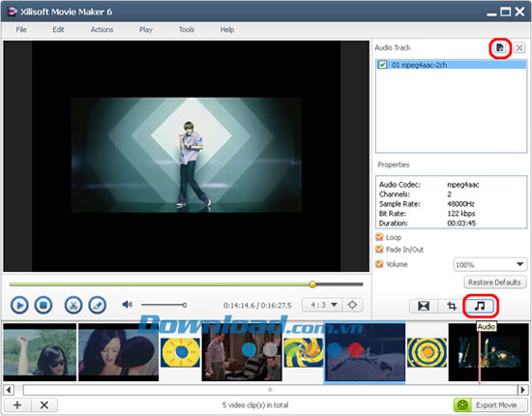Close the Xilisoft Movie Maker window

tap(519, 12)
